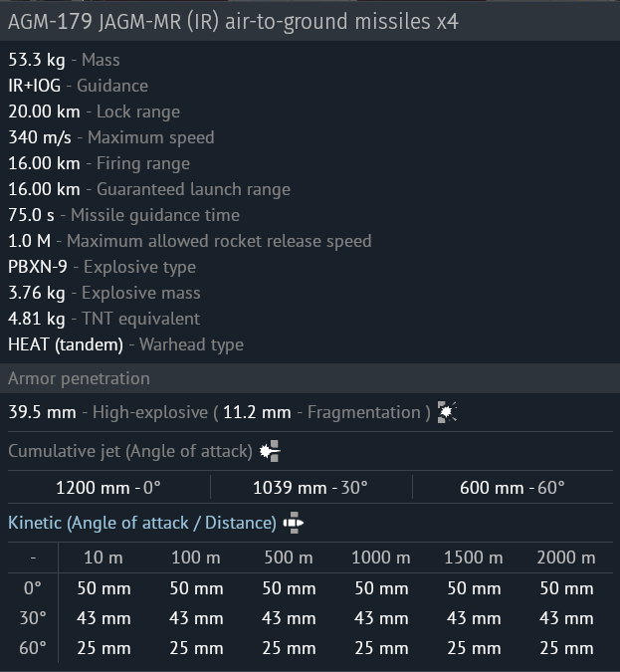Screen dimensions: 620x672
Task: Click the 43 mm cell under 1500 m
Action: click(474, 618)
